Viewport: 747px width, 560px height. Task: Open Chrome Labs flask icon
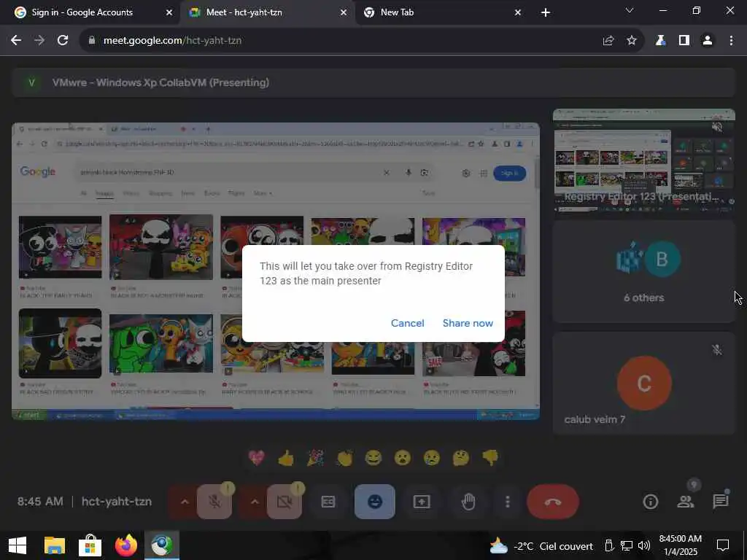[x=660, y=41]
